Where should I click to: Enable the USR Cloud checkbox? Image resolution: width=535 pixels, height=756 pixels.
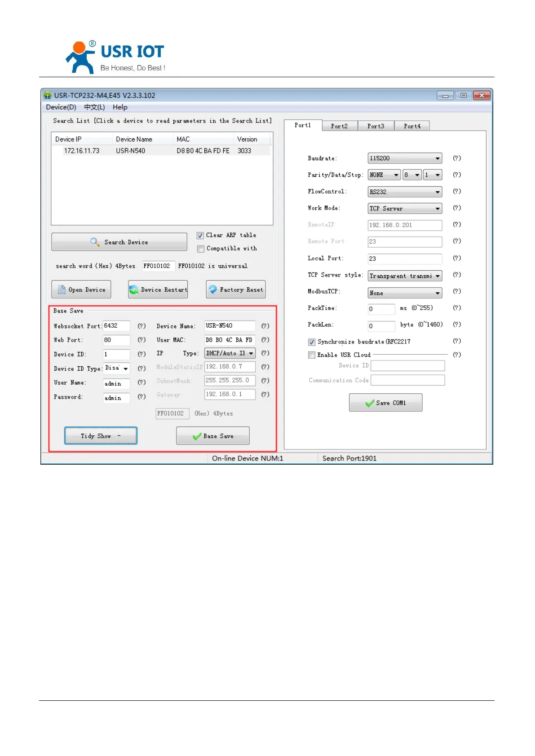tap(312, 355)
